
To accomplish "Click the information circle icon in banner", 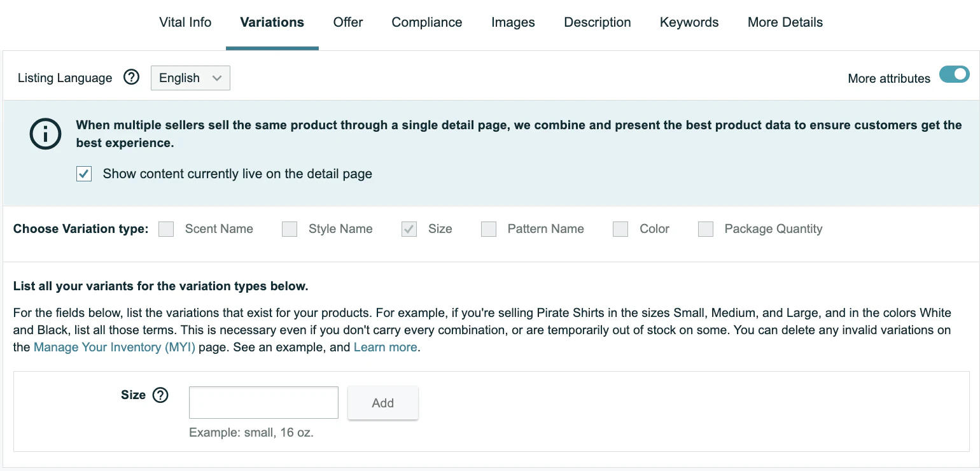I will [46, 134].
